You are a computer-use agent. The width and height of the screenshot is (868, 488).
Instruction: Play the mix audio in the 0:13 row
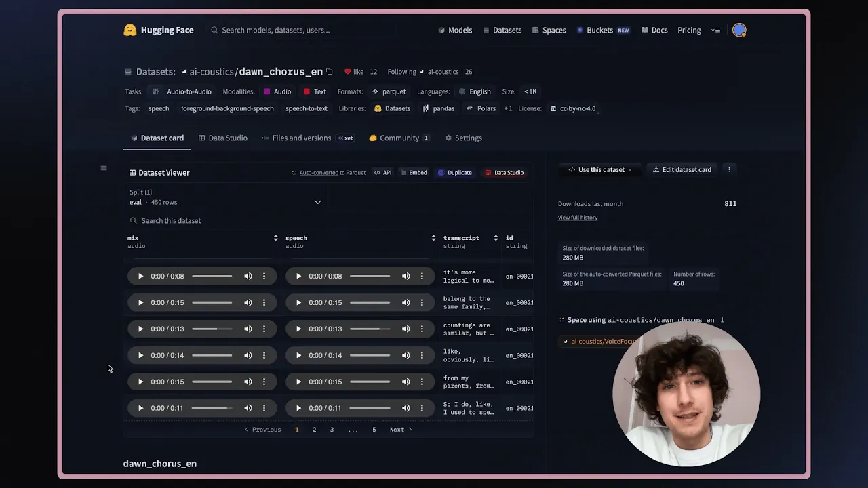point(140,329)
